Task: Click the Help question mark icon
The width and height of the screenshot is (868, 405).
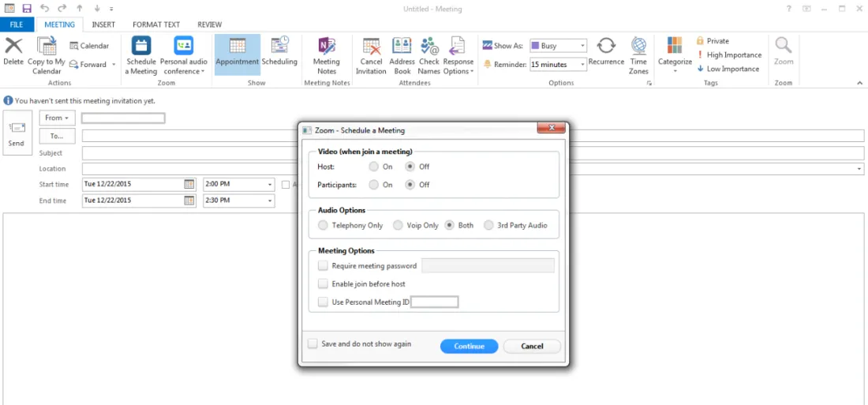Action: pyautogui.click(x=788, y=9)
